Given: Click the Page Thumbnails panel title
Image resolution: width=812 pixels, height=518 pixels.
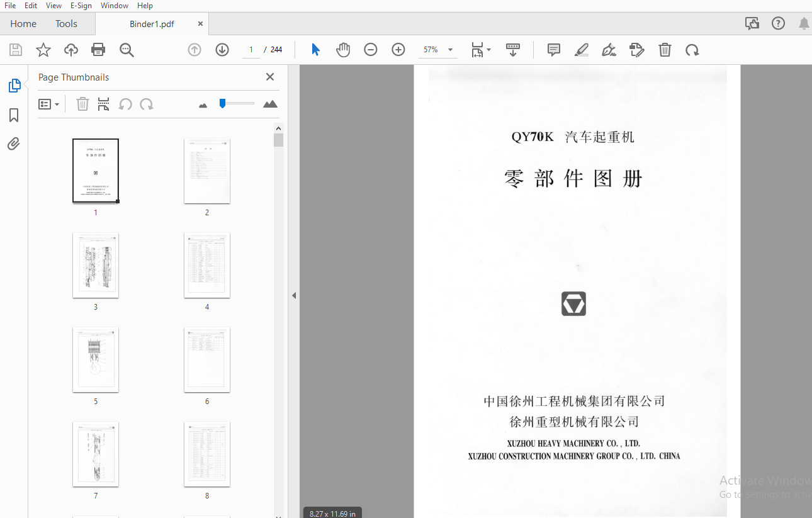Looking at the screenshot, I should 74,77.
